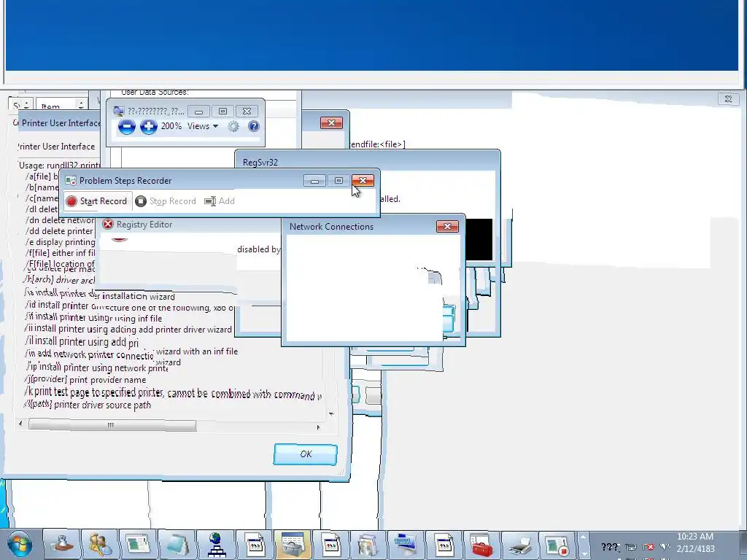This screenshot has width=747, height=560.
Task: Click the ??? language indicator in tray
Action: coord(610,547)
